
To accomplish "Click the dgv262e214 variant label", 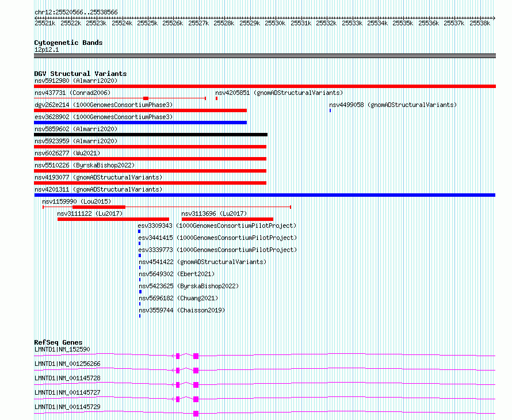I will pos(104,105).
